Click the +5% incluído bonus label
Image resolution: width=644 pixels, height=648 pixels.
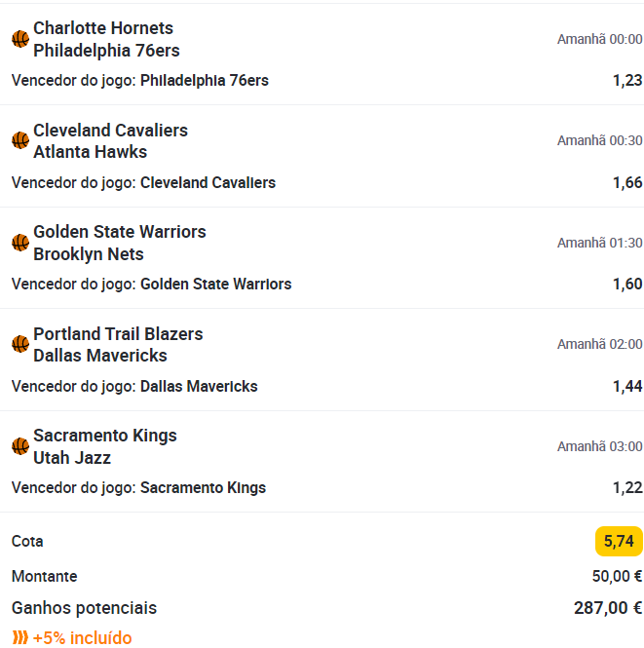point(82,638)
